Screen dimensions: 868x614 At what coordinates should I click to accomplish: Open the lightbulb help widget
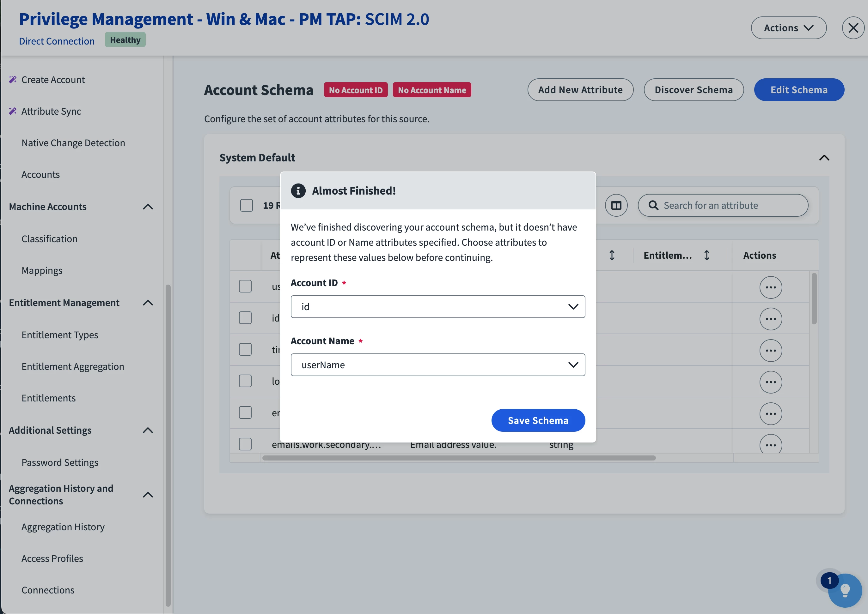click(845, 591)
